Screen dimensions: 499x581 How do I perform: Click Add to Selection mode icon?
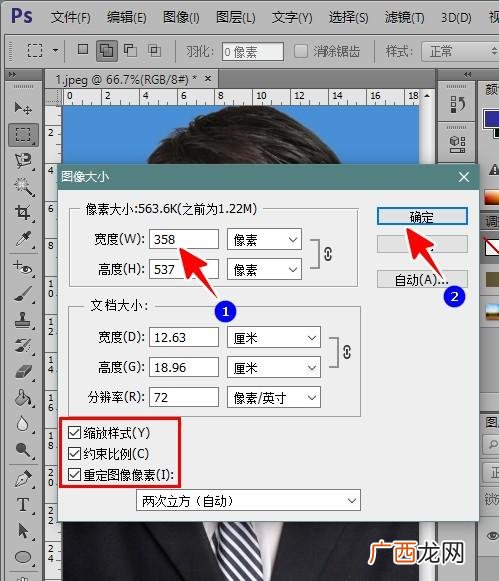click(107, 50)
